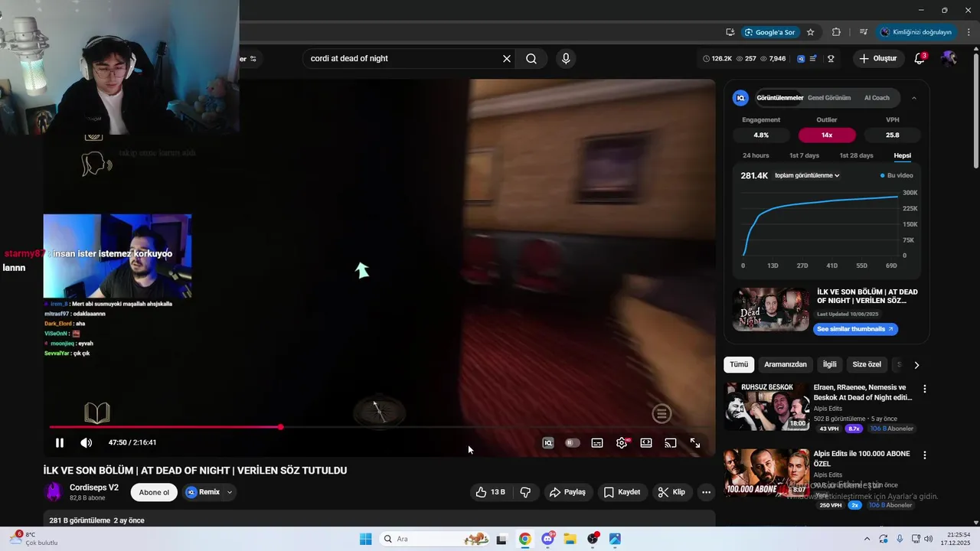Select Aramanızdan filter chip
The image size is (980, 551).
pos(786,364)
